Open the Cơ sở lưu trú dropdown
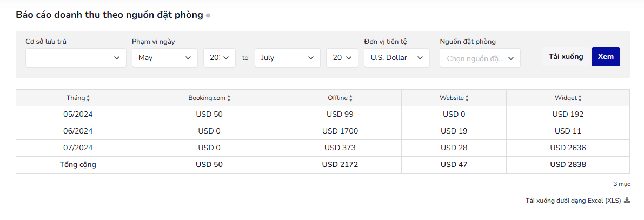 (76, 58)
